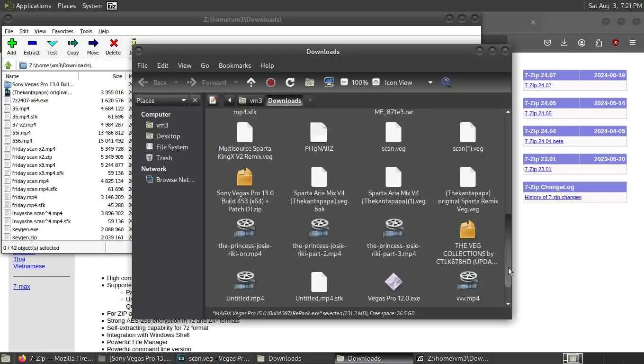Open the Back history dropdown arrow

[176, 82]
